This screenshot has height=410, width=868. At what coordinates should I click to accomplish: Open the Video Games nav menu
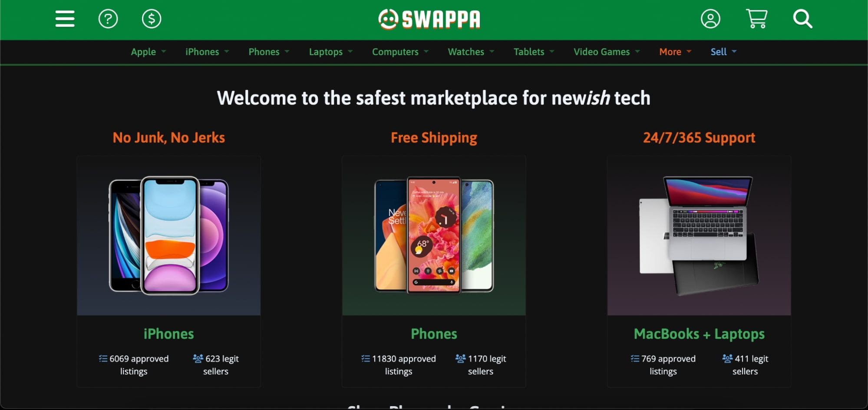click(607, 52)
